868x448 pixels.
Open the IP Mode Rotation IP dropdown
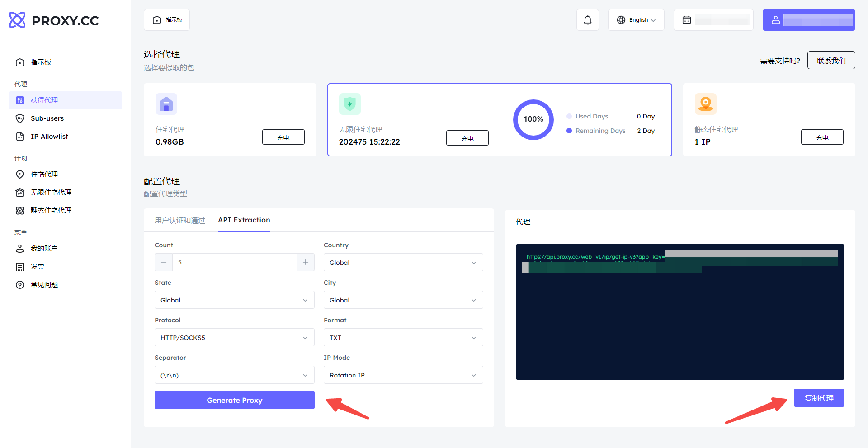point(403,375)
